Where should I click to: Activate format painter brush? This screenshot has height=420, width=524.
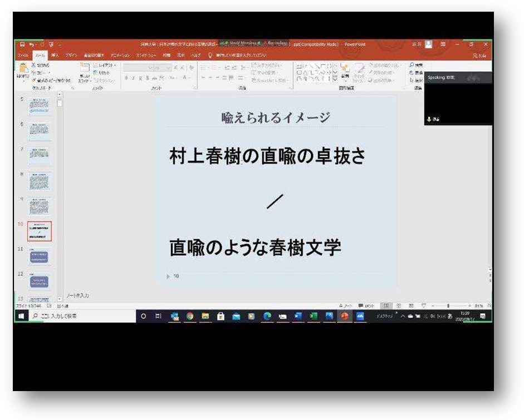(x=51, y=81)
